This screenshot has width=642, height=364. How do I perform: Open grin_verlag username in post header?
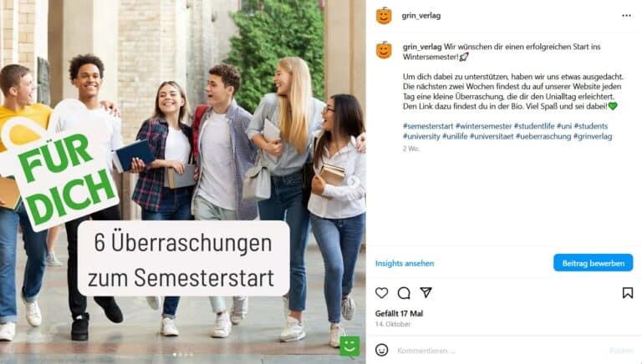click(x=421, y=16)
